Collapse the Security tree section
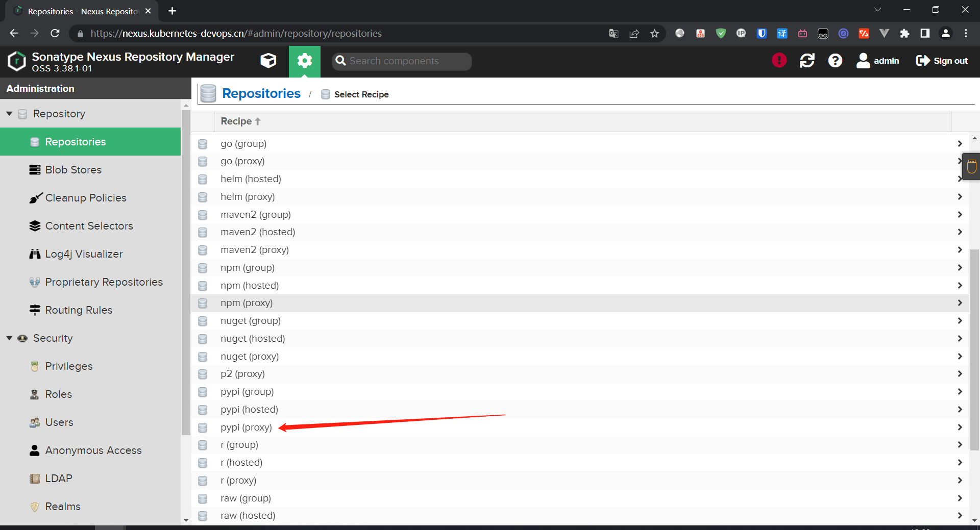The width and height of the screenshot is (980, 530). (9, 338)
